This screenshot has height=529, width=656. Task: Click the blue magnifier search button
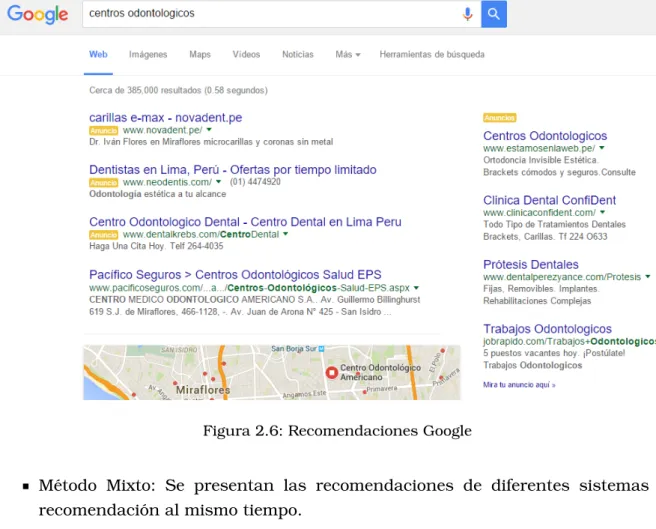click(x=494, y=14)
